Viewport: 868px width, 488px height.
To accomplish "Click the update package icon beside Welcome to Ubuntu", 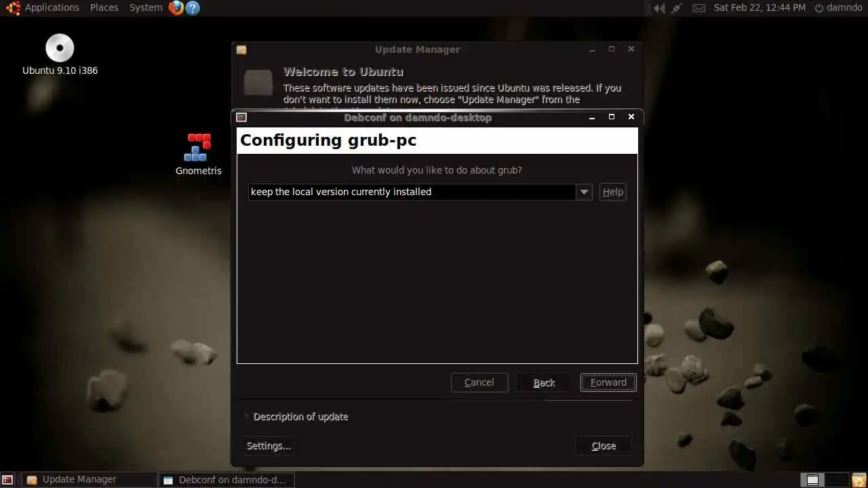I will pyautogui.click(x=258, y=82).
